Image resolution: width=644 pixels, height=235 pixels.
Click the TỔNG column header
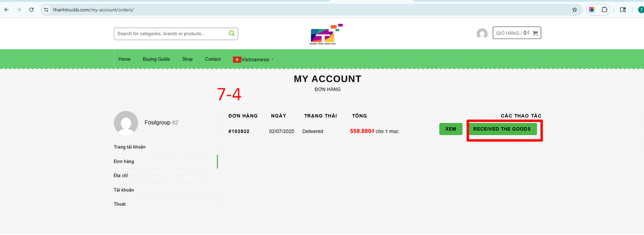coord(359,116)
